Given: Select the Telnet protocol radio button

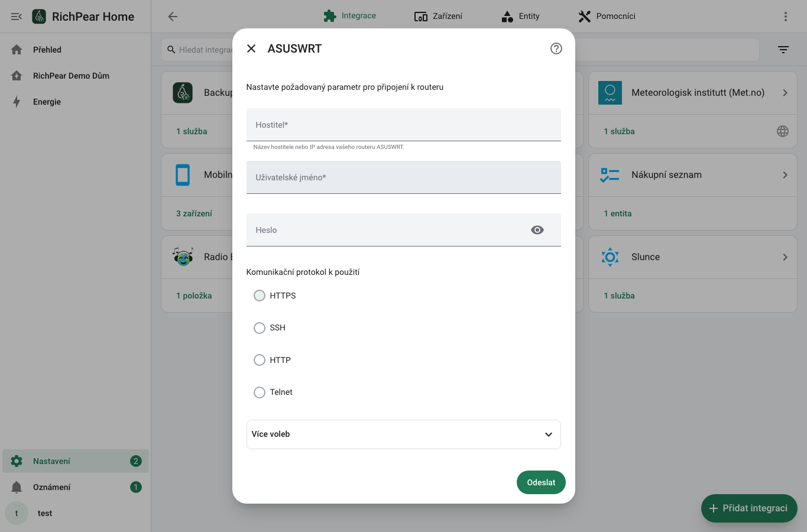Looking at the screenshot, I should click(260, 392).
